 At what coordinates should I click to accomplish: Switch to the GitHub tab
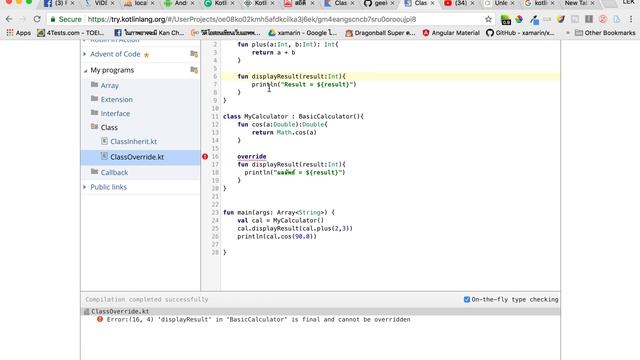[x=380, y=3]
